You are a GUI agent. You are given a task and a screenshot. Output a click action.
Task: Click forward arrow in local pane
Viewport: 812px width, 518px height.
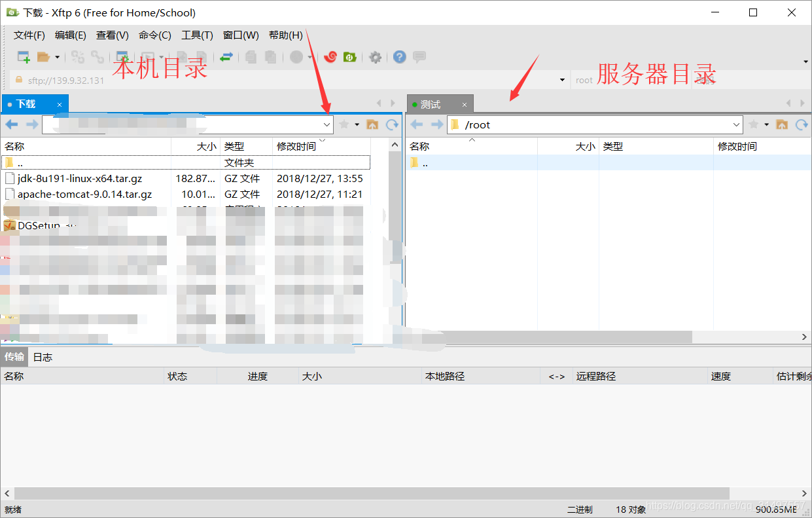(32, 124)
